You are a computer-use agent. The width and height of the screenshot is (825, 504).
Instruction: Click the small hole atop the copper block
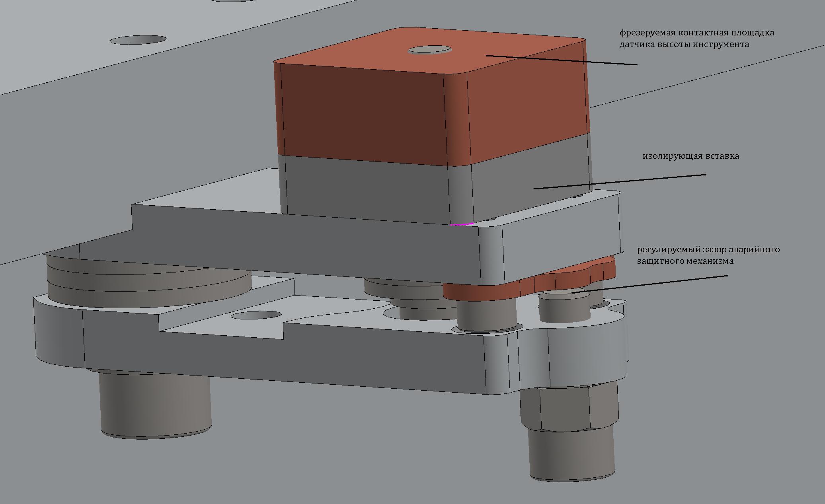click(x=430, y=50)
